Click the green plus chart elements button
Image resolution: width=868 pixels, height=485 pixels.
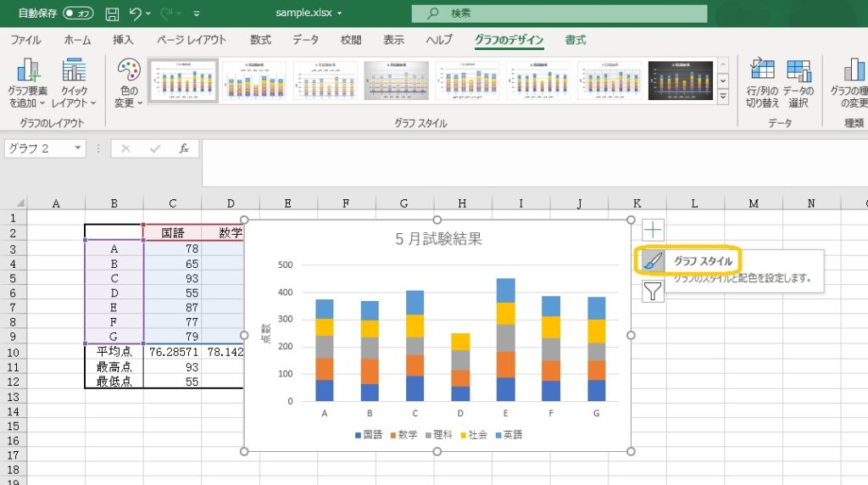pyautogui.click(x=653, y=229)
